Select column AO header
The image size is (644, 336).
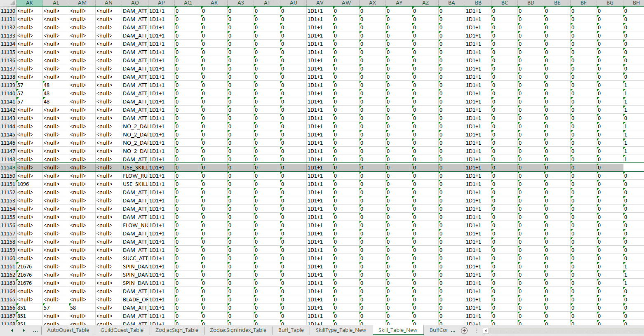[135, 3]
